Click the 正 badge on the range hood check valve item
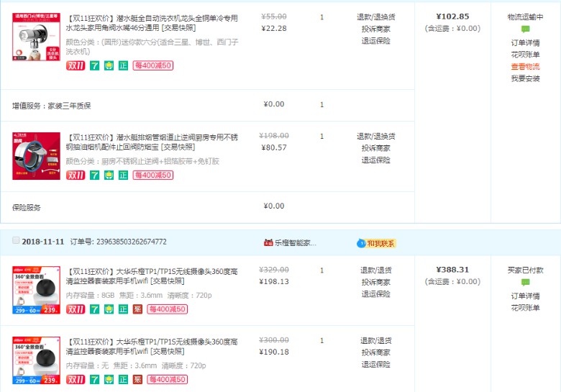The width and height of the screenshot is (561, 392). (x=123, y=175)
